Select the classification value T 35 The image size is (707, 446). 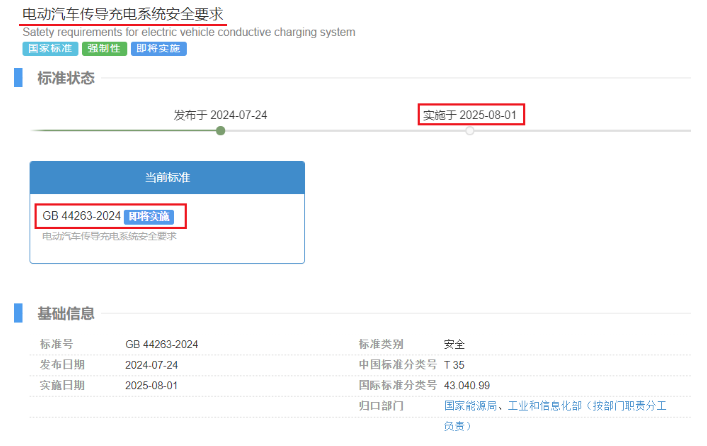(x=454, y=365)
